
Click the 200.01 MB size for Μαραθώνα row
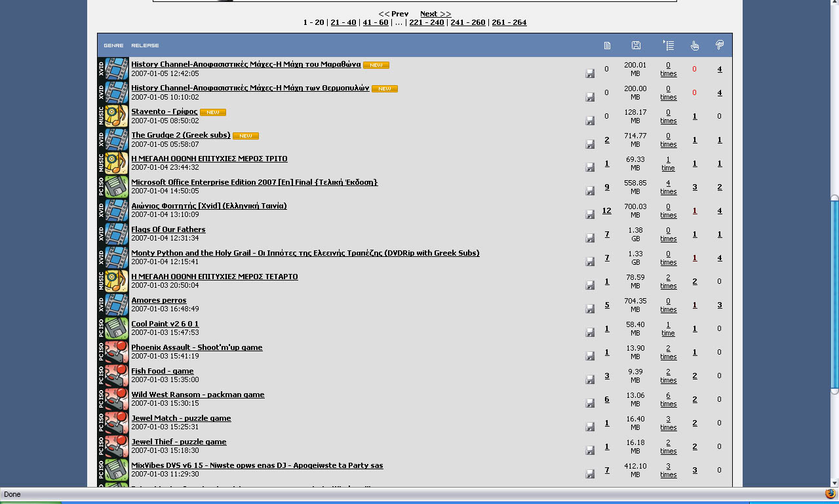(x=635, y=69)
